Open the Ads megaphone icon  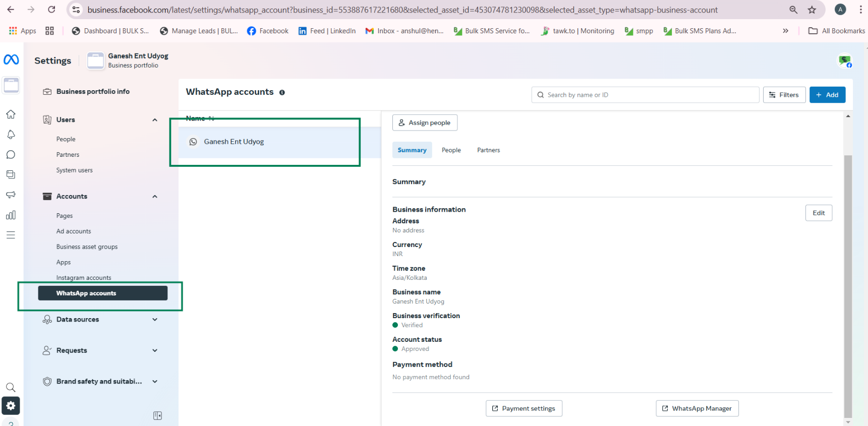click(11, 195)
